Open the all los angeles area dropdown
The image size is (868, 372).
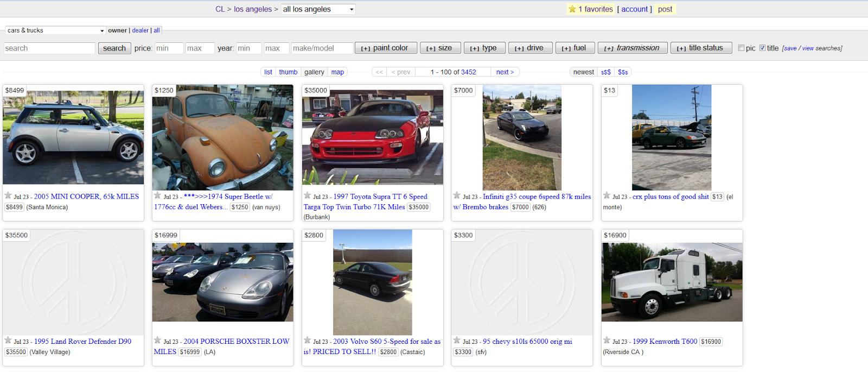coord(318,9)
